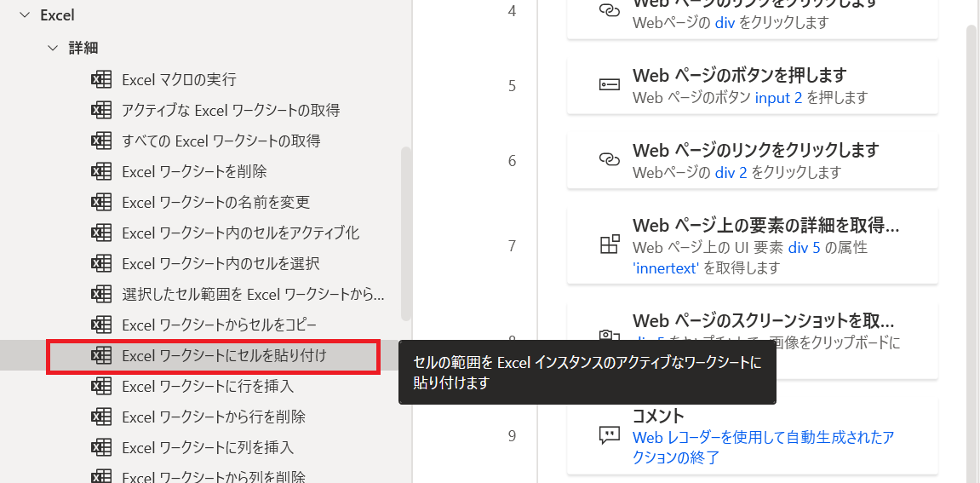Pick 'Excel ワークシート内のセルを選択' action
This screenshot has width=980, height=483.
[221, 263]
